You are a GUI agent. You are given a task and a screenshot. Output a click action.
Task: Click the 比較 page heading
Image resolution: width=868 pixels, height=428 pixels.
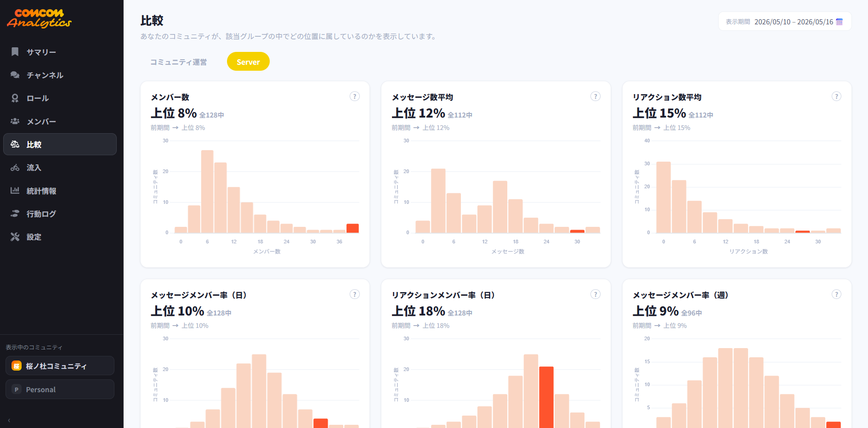[152, 21]
